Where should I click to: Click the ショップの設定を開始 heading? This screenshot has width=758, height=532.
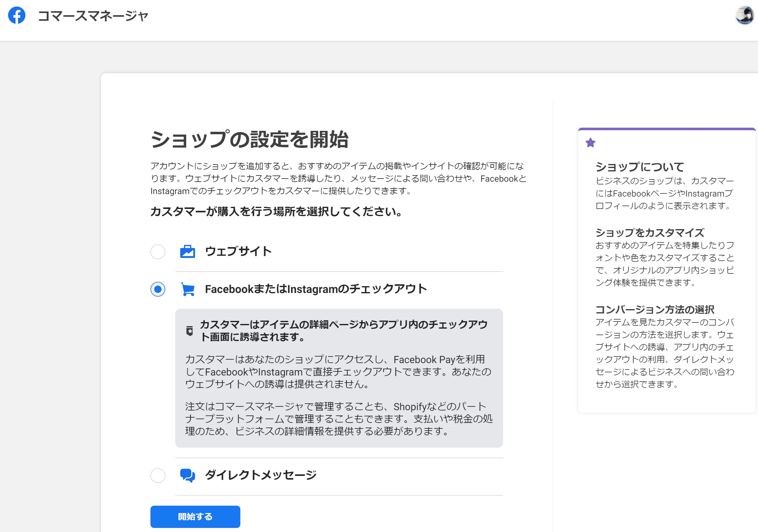click(x=249, y=139)
